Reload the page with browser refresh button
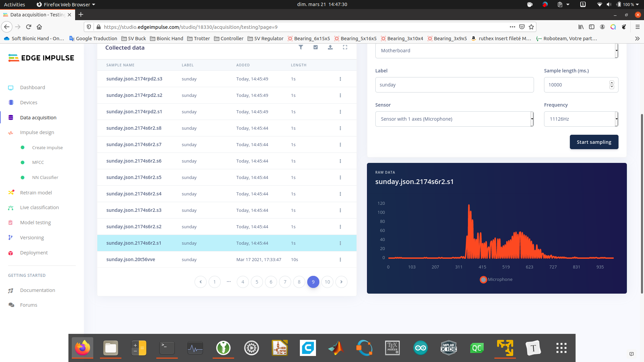 pyautogui.click(x=29, y=27)
